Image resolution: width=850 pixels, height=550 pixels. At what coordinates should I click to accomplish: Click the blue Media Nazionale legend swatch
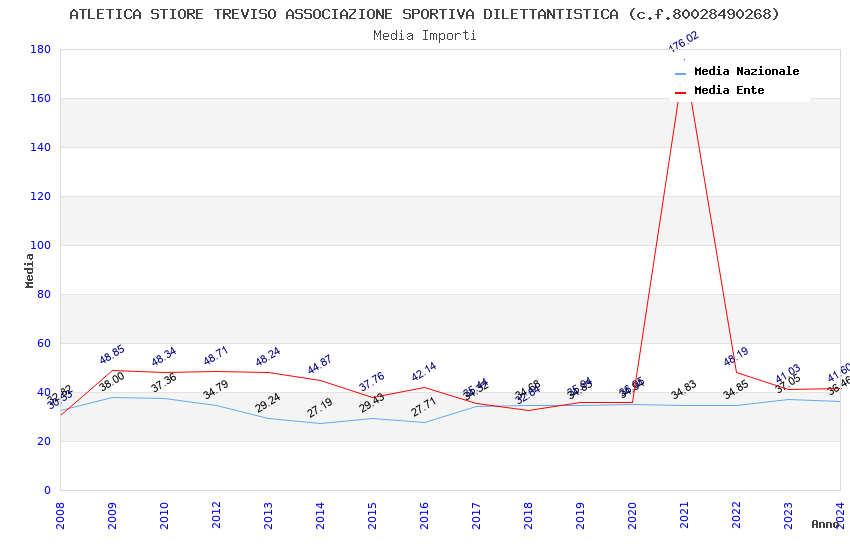click(680, 73)
